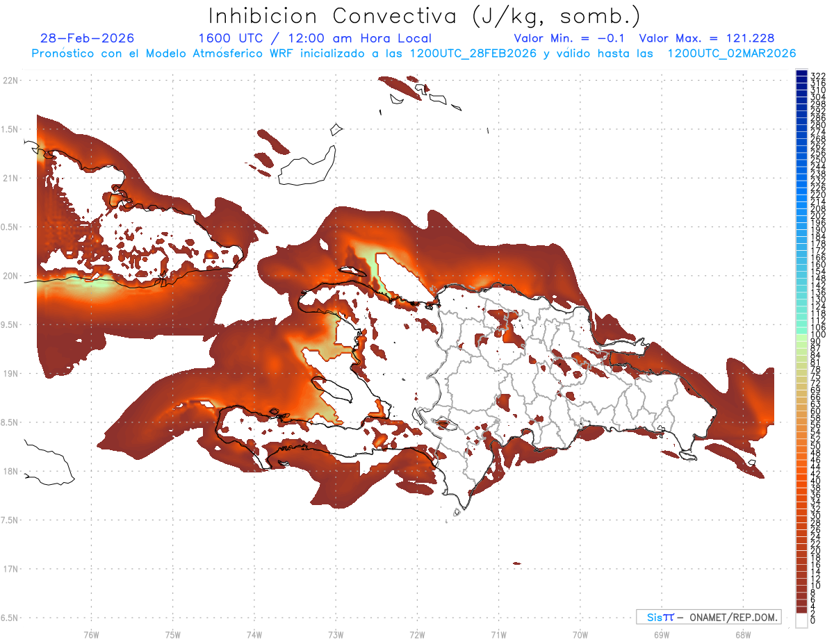The height and width of the screenshot is (644, 834).
Task: Click the '1.5N' latitude label
Action: [10, 129]
